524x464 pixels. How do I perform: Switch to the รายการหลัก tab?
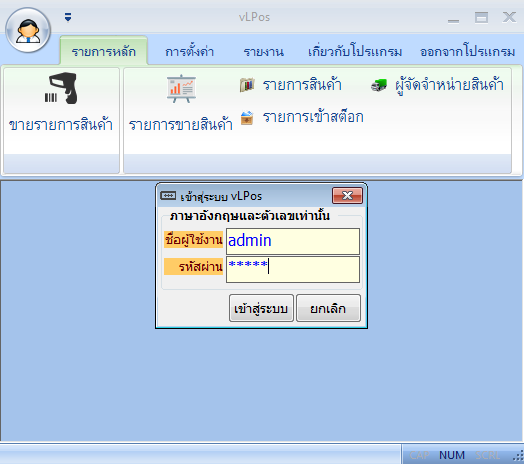click(x=104, y=51)
